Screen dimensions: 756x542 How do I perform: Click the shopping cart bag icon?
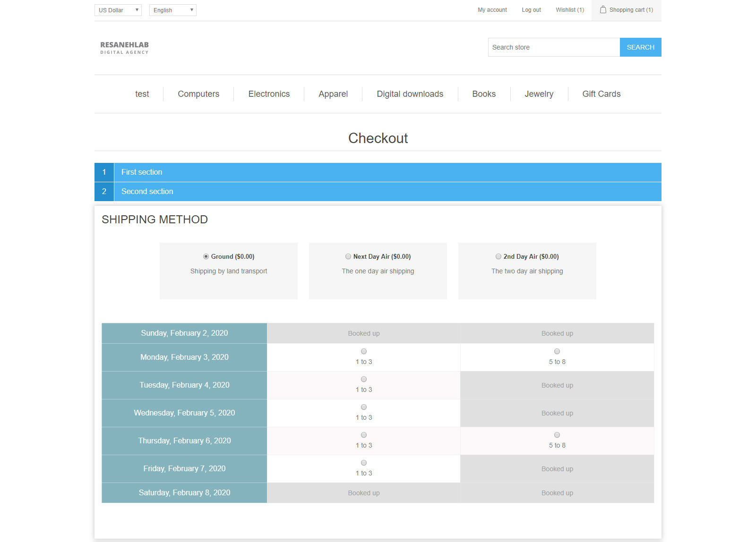pyautogui.click(x=603, y=9)
